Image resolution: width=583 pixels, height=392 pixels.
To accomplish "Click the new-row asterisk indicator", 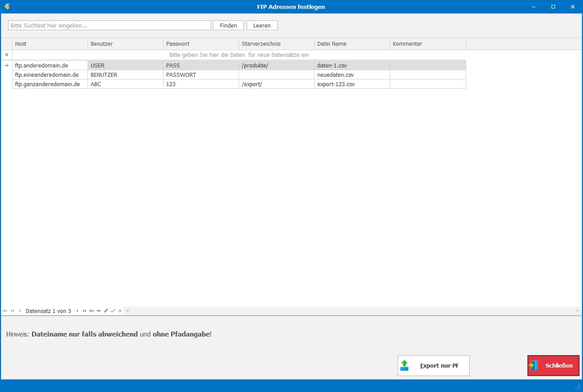I will coord(7,55).
